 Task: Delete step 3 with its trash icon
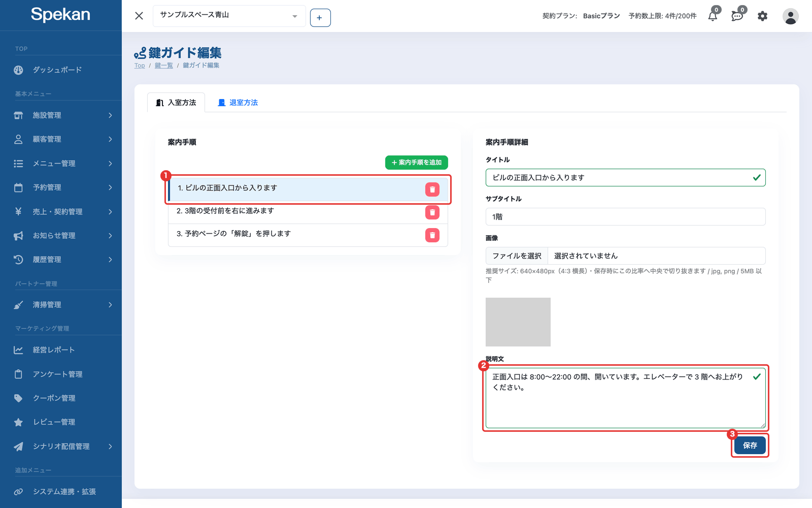coord(432,235)
